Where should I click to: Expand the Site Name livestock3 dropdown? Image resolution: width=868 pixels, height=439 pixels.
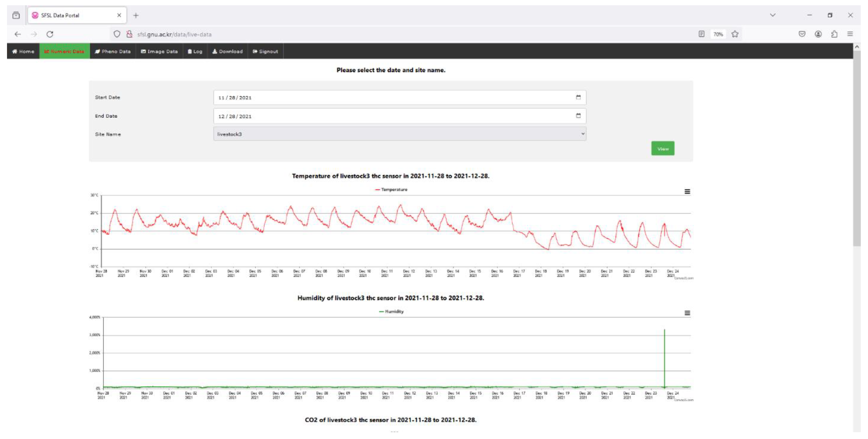point(400,134)
